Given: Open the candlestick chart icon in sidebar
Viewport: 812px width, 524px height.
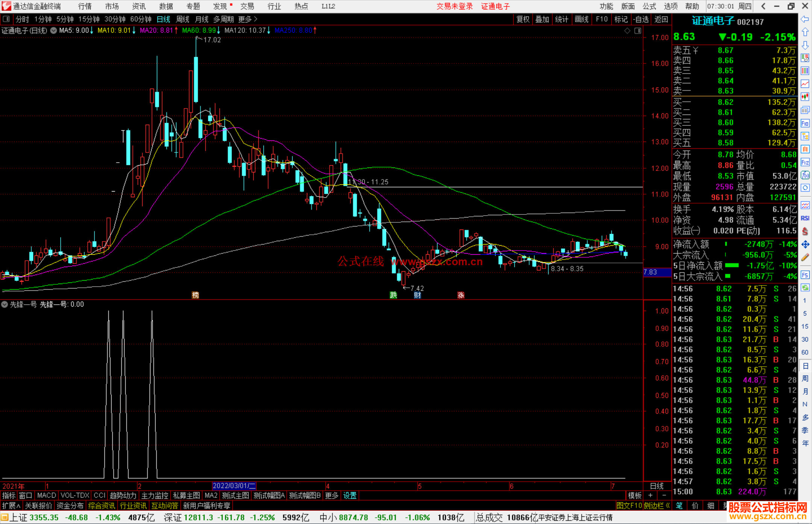Looking at the screenshot, I should pos(805,97).
